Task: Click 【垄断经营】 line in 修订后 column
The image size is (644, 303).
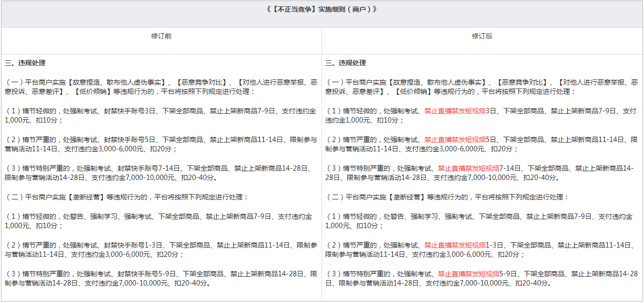Action: (x=407, y=197)
